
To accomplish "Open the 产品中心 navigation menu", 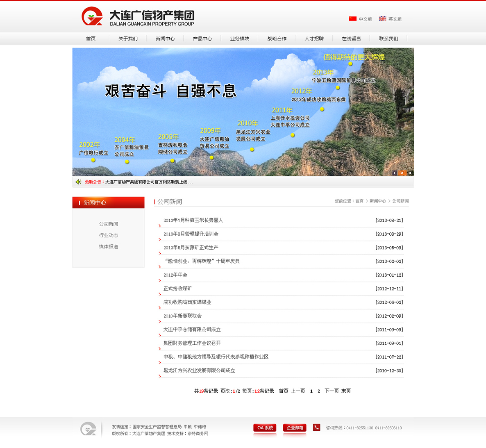I will tap(202, 39).
